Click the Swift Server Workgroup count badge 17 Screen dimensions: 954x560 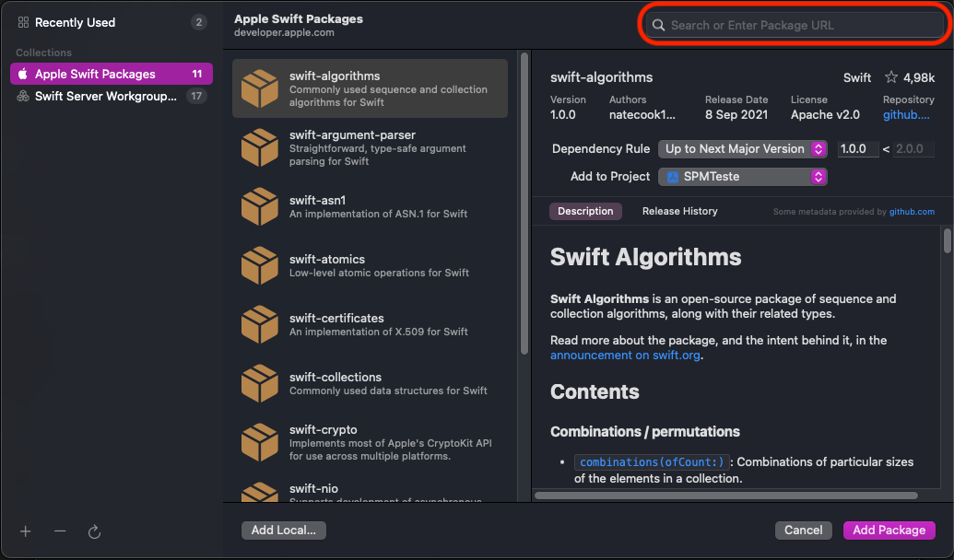196,96
